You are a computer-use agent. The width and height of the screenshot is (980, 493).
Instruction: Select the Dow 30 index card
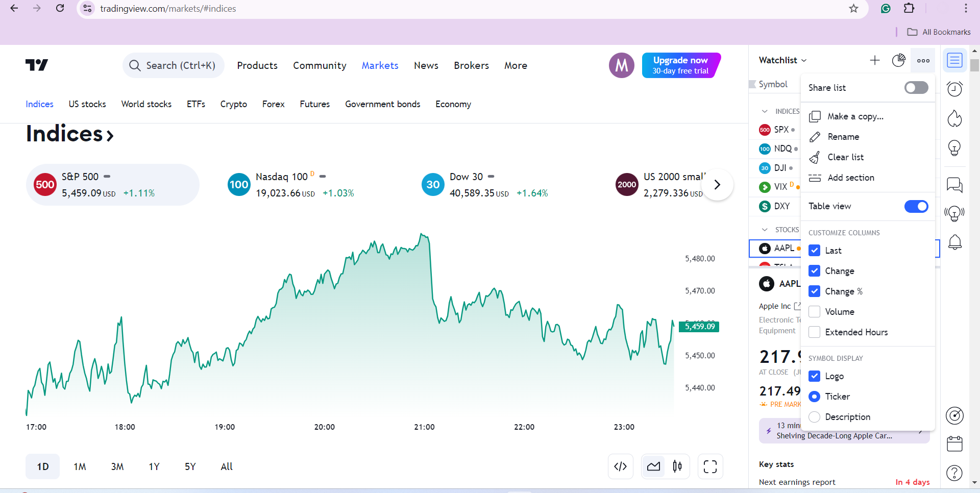(500, 185)
